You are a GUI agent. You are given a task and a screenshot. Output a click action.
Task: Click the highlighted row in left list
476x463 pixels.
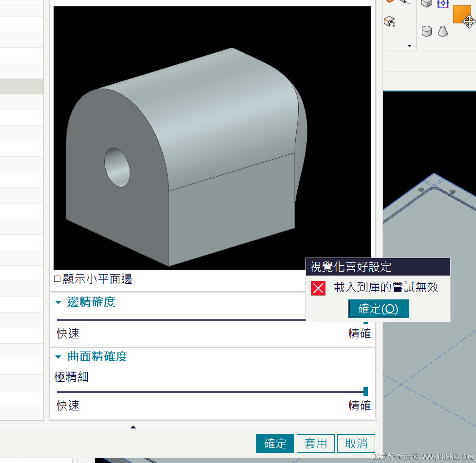click(21, 86)
